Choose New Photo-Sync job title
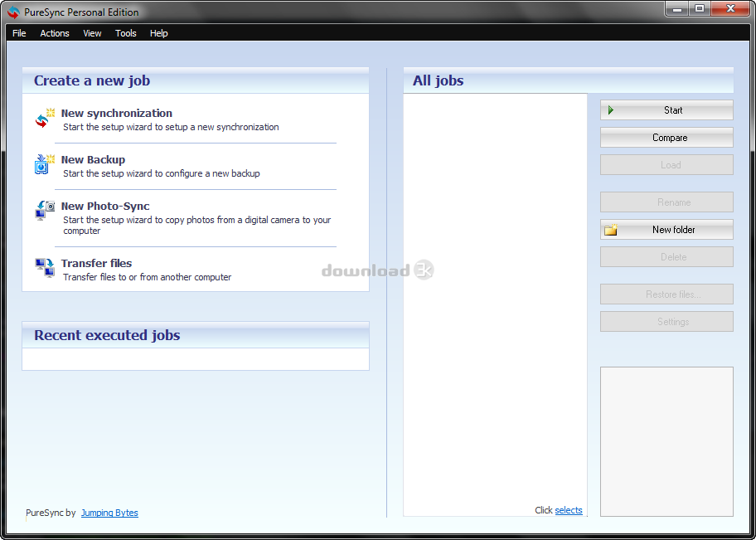756x540 pixels. [105, 206]
